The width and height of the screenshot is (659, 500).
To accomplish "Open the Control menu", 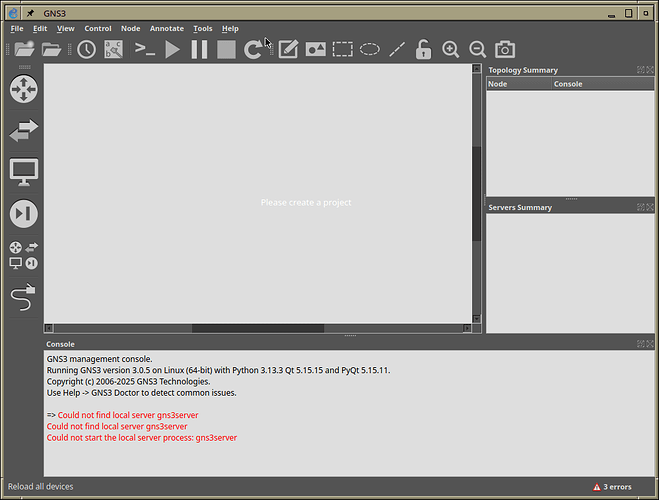I will (98, 29).
